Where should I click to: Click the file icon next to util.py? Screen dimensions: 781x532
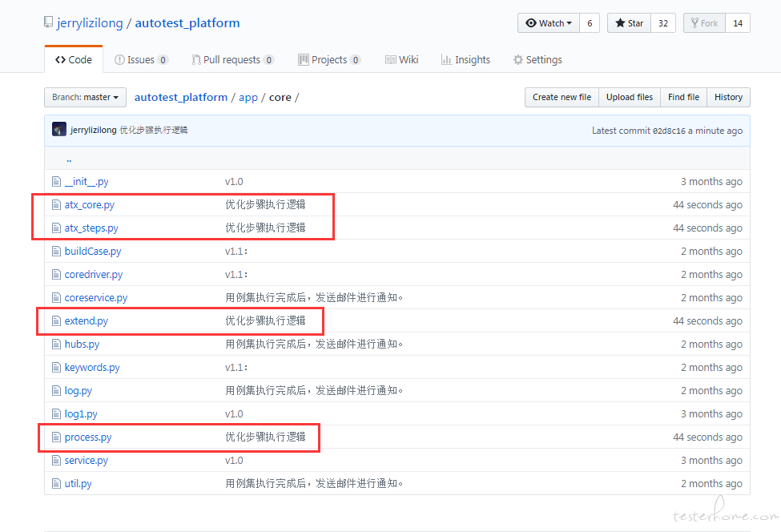coord(57,484)
